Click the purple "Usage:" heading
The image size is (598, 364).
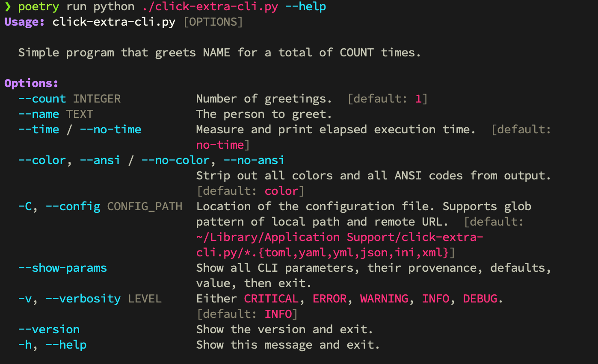pyautogui.click(x=25, y=22)
